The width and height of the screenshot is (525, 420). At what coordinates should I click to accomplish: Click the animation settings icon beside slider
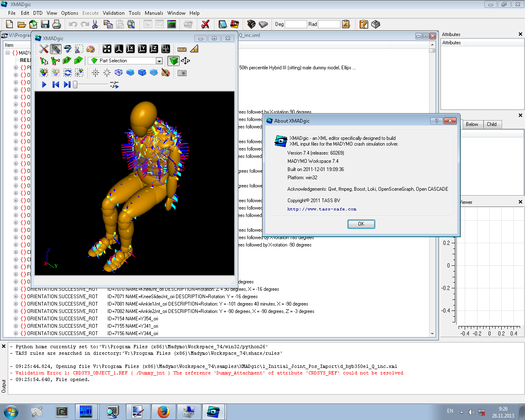pyautogui.click(x=114, y=84)
